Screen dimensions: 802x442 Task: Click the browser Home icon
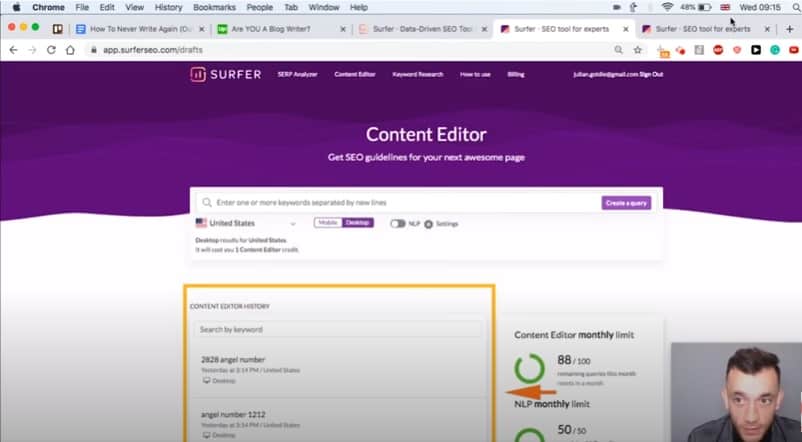(70, 50)
